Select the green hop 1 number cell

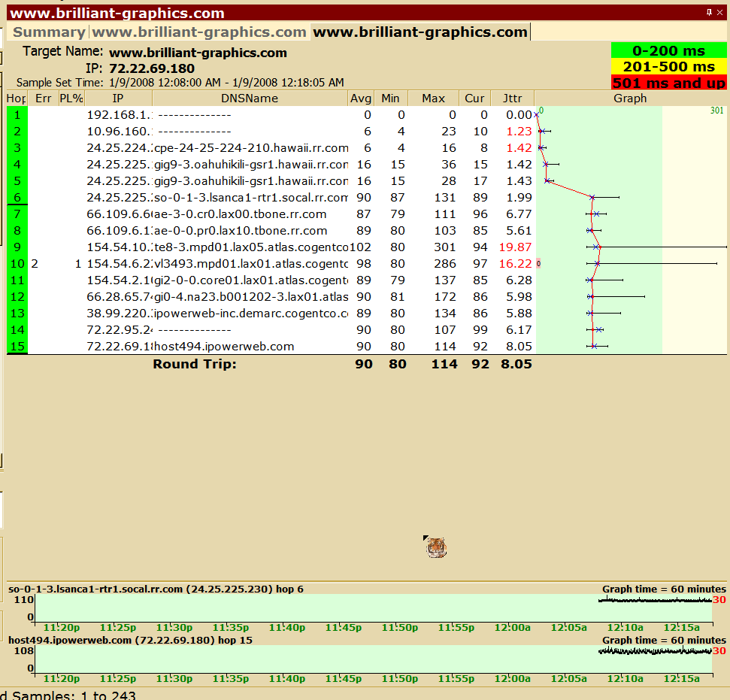(17, 115)
